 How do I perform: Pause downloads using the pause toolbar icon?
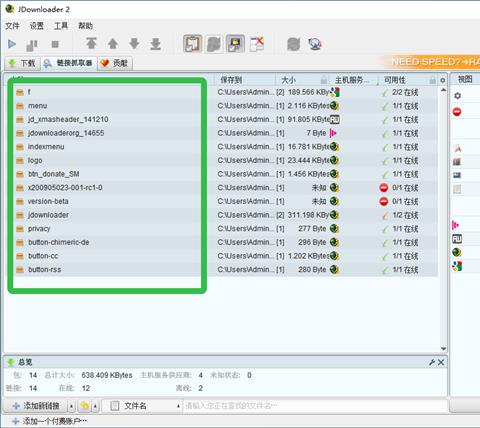click(32, 44)
